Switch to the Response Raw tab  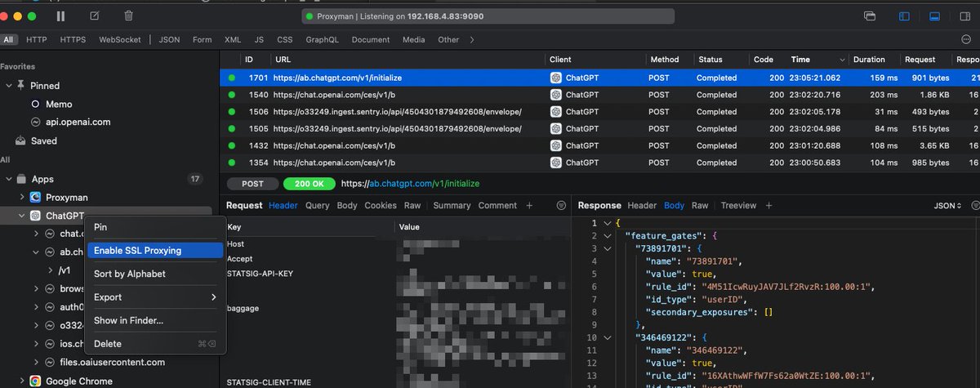(x=700, y=205)
